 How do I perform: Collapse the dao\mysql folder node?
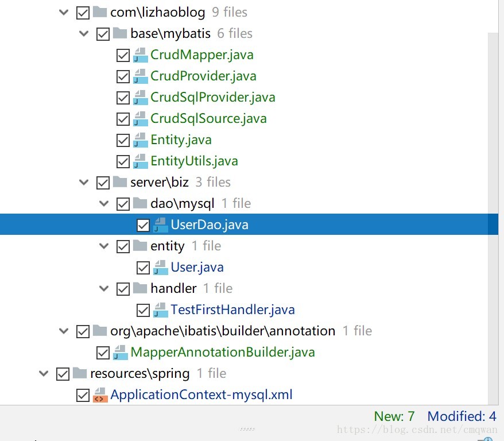click(104, 204)
